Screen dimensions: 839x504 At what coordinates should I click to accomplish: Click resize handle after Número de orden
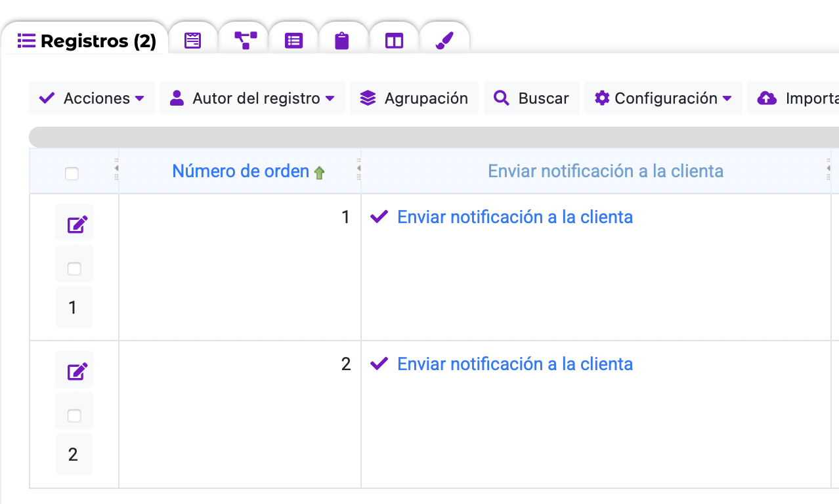(358, 169)
